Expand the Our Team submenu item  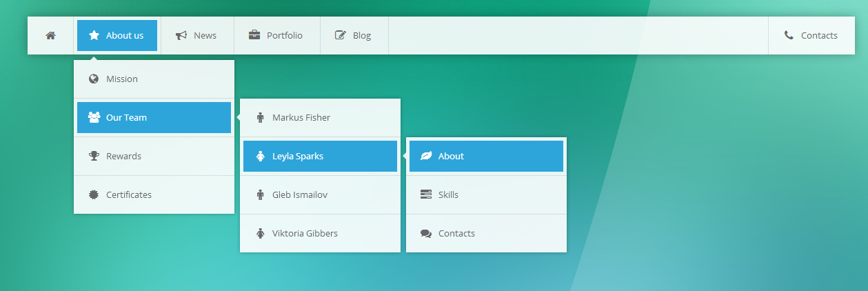pyautogui.click(x=154, y=118)
